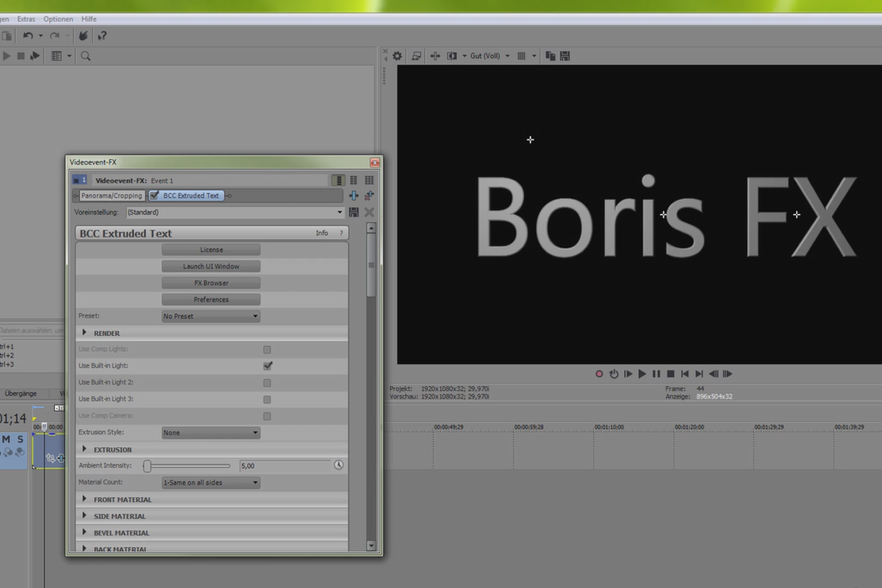Click the plug-in chain add FX icon
Image resolution: width=882 pixels, height=588 pixels.
click(x=354, y=196)
